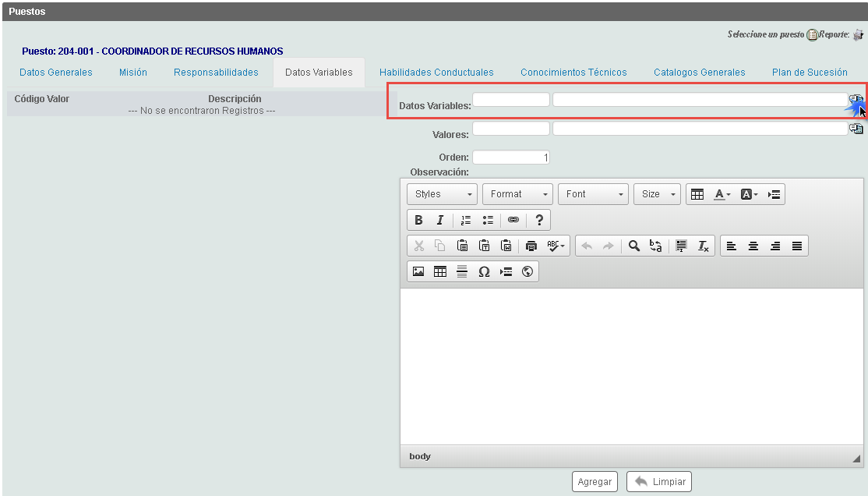Open the Text Color picker
Screen dimensions: 868x496
point(722,194)
